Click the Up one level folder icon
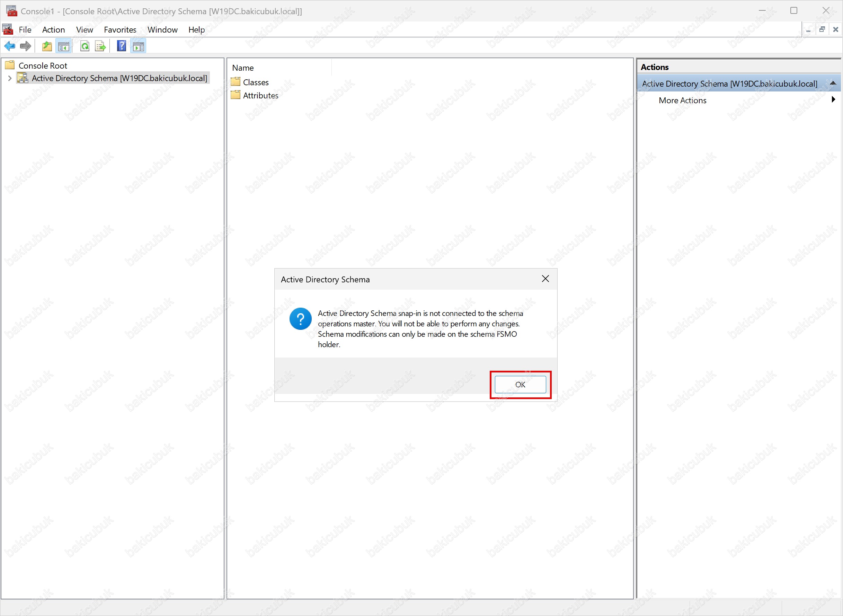This screenshot has height=616, width=843. coord(47,46)
